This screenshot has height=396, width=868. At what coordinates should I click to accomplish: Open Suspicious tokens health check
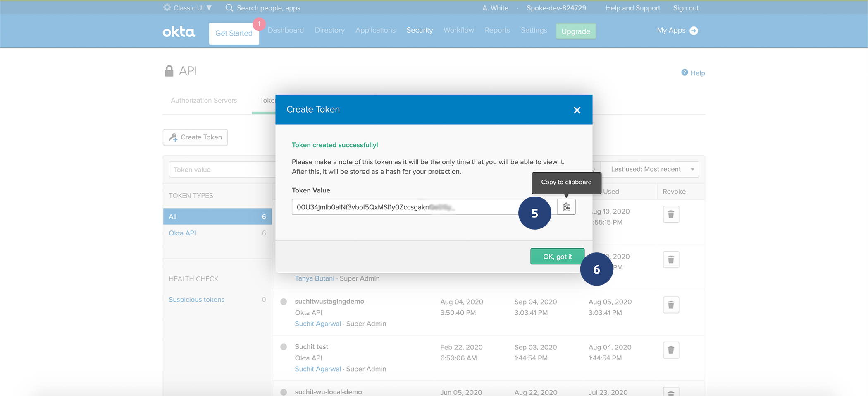196,299
